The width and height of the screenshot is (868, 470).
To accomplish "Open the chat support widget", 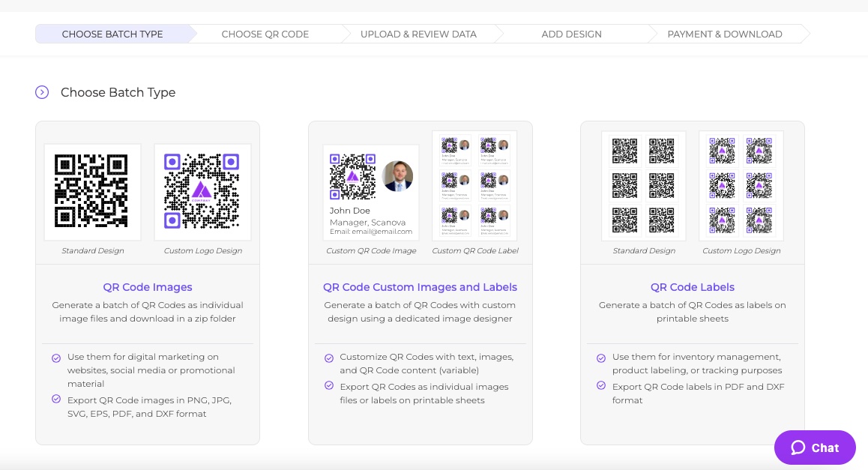I will pyautogui.click(x=815, y=448).
